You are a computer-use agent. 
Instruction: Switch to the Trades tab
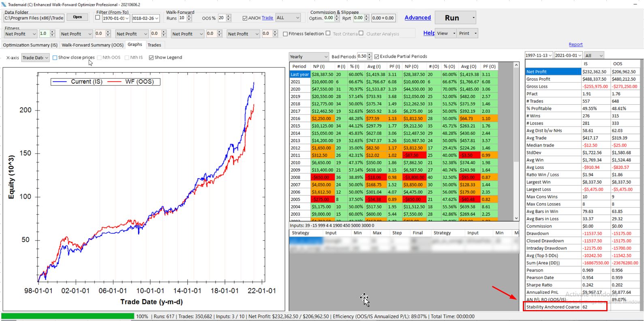click(154, 45)
